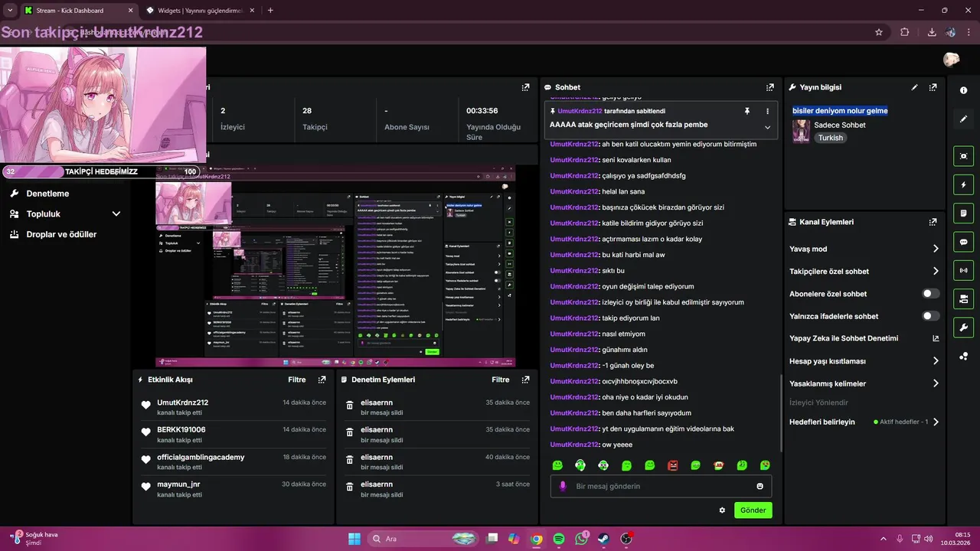The width and height of the screenshot is (980, 551).
Task: Toggle Yalnızca ifadelerle sohbet switch
Action: 931,316
